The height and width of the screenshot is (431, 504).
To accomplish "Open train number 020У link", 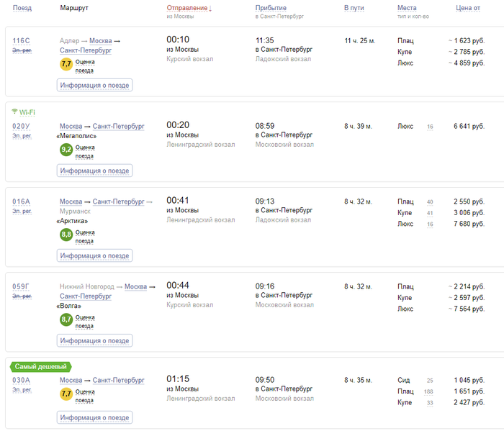I will coord(22,126).
